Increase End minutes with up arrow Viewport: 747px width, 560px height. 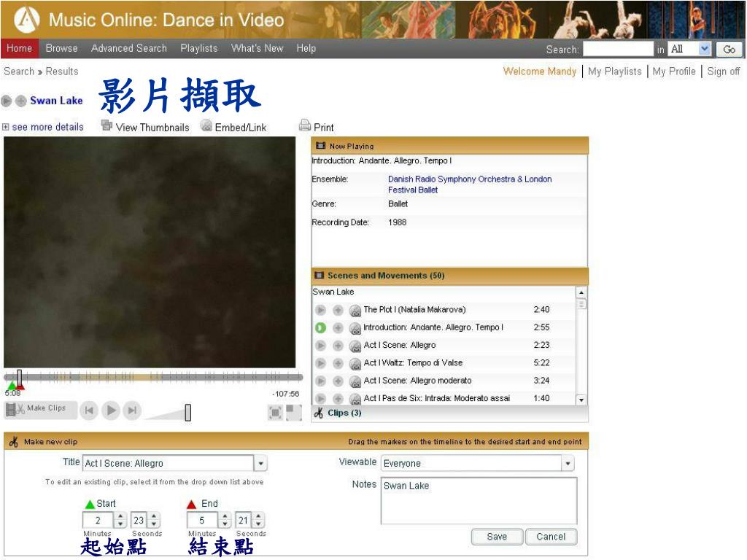(225, 516)
